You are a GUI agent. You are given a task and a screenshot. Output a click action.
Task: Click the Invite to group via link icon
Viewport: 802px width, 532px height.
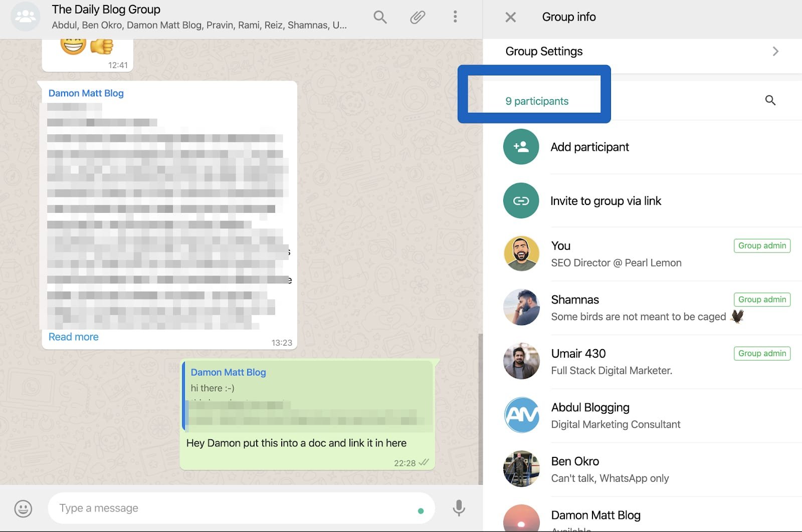521,200
